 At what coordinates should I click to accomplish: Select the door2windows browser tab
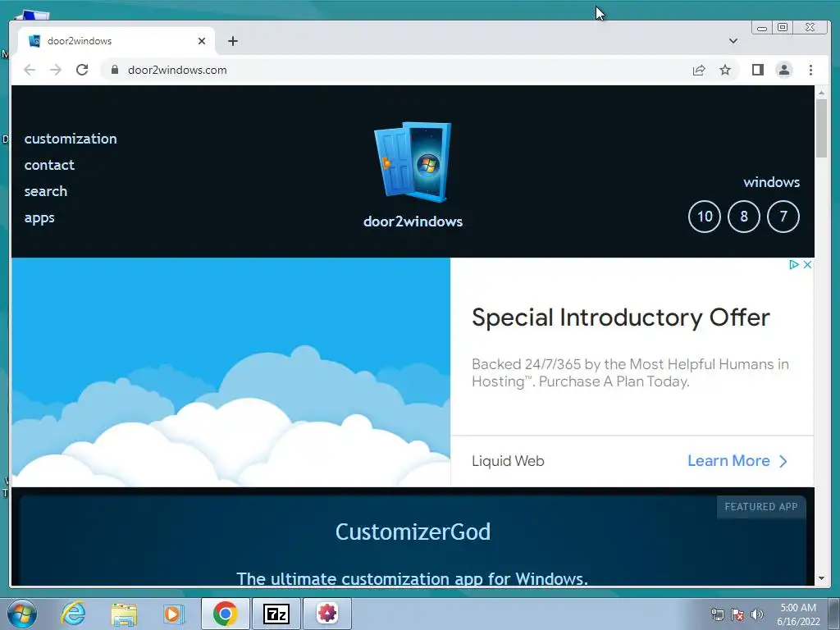coord(116,41)
